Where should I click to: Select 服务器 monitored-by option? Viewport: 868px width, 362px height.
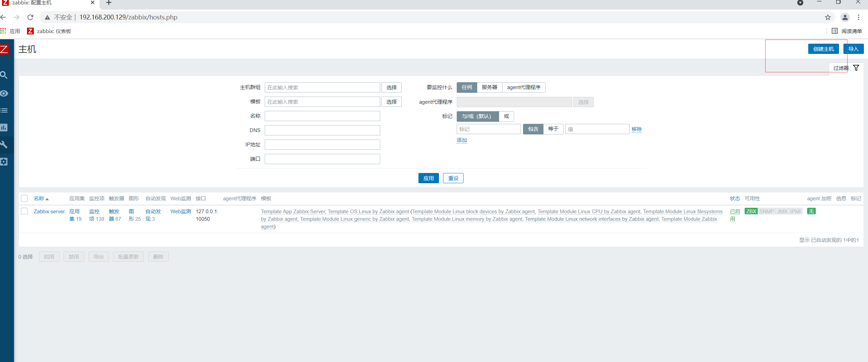[490, 87]
